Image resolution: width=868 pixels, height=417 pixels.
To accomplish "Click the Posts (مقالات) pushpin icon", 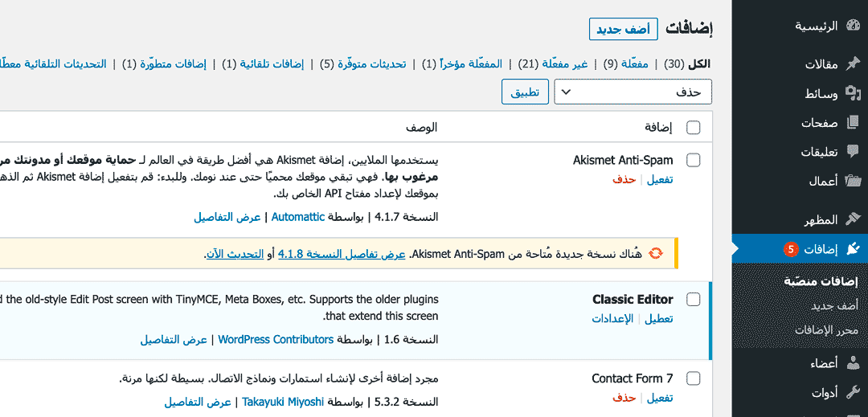I will pyautogui.click(x=852, y=64).
